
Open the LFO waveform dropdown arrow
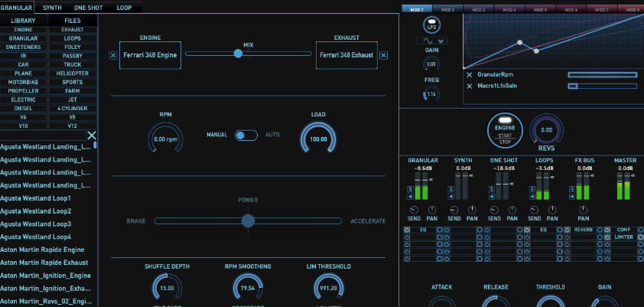click(441, 41)
